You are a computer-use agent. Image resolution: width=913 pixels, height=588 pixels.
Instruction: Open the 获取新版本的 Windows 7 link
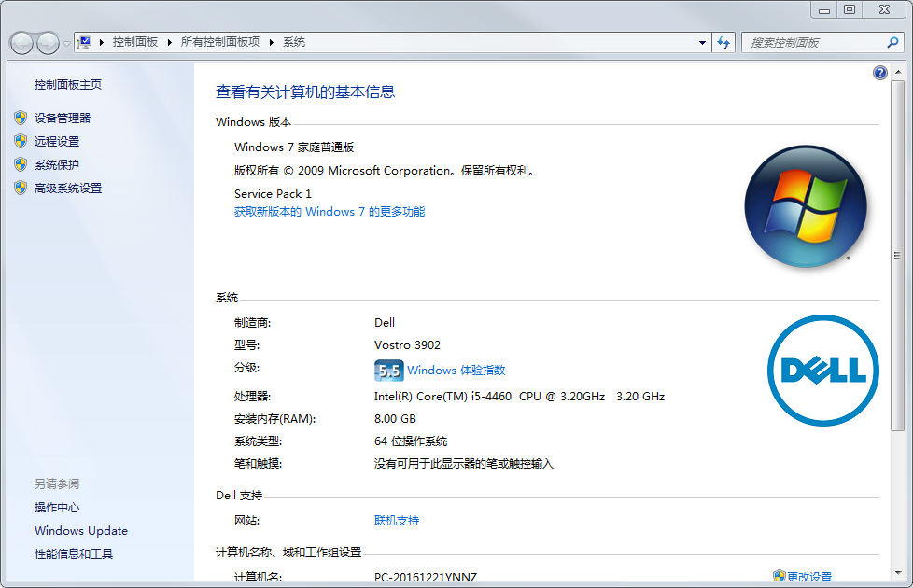coord(330,212)
